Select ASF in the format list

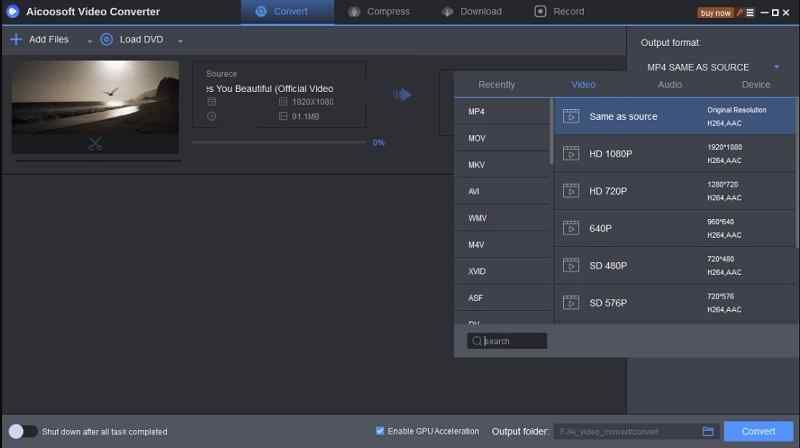tap(502, 297)
